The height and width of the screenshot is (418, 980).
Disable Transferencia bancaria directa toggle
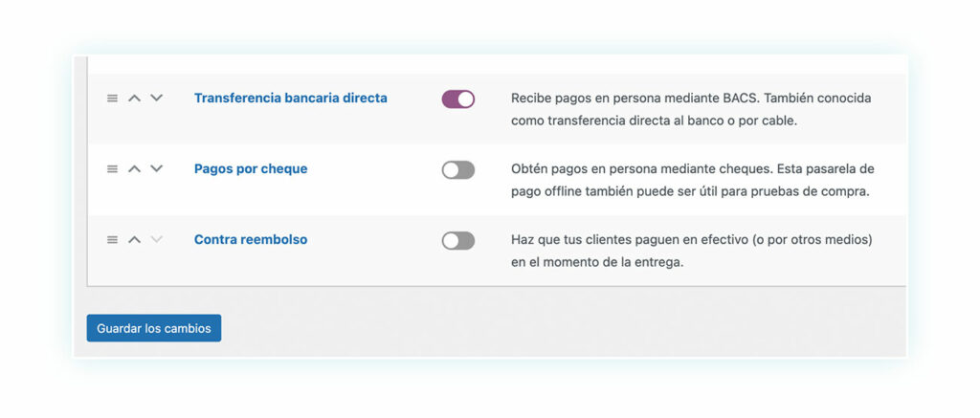[x=458, y=99]
